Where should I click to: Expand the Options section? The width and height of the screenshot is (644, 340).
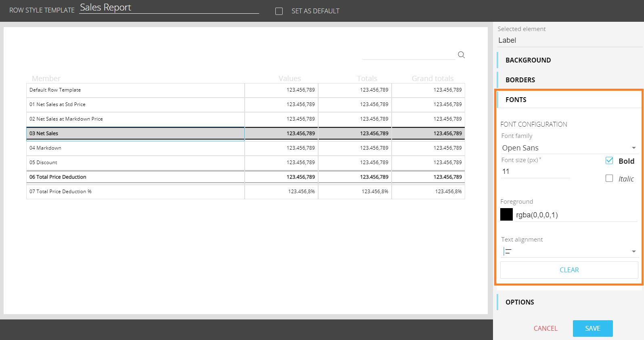(520, 302)
